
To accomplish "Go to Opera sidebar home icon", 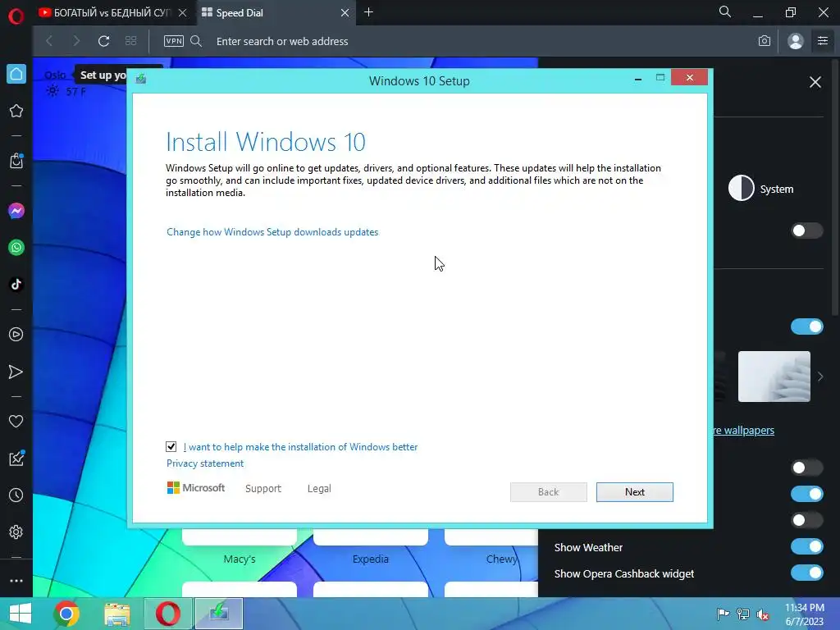I will [16, 74].
